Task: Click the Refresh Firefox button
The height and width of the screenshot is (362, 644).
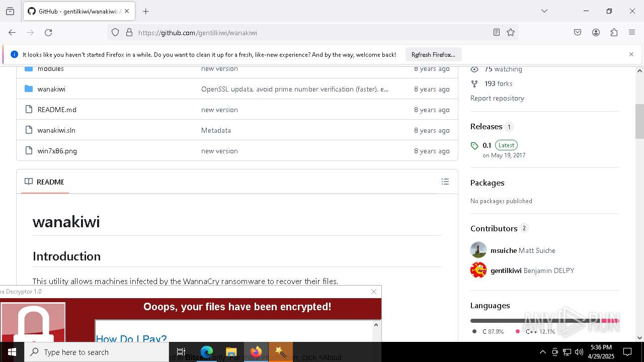Action: click(x=433, y=54)
